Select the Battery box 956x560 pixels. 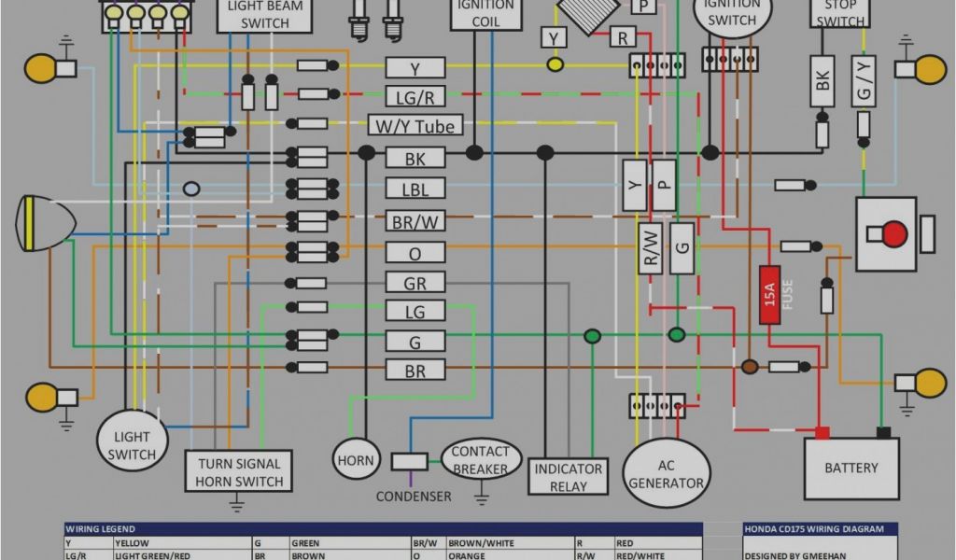(x=851, y=469)
